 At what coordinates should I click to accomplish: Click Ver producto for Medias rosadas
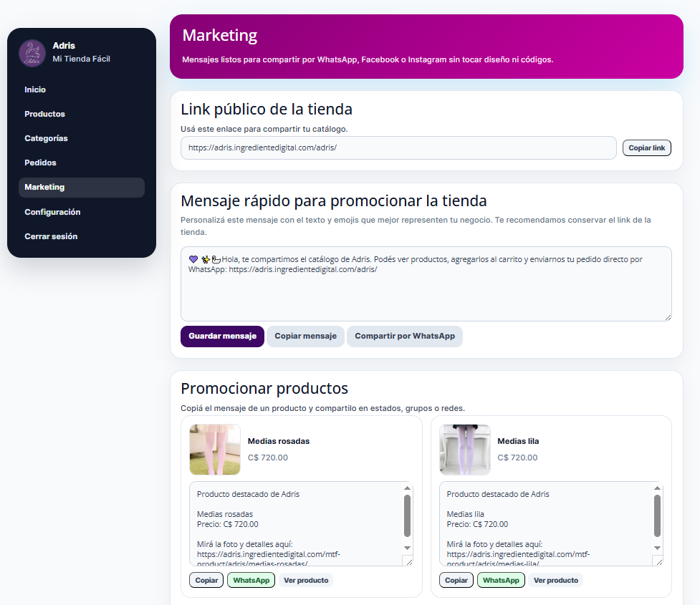click(x=306, y=581)
